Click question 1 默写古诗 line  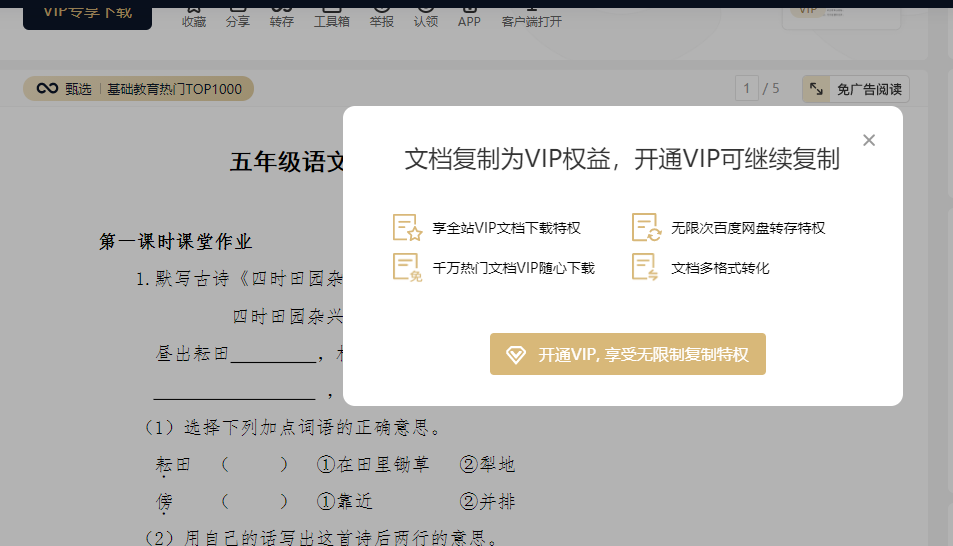239,279
